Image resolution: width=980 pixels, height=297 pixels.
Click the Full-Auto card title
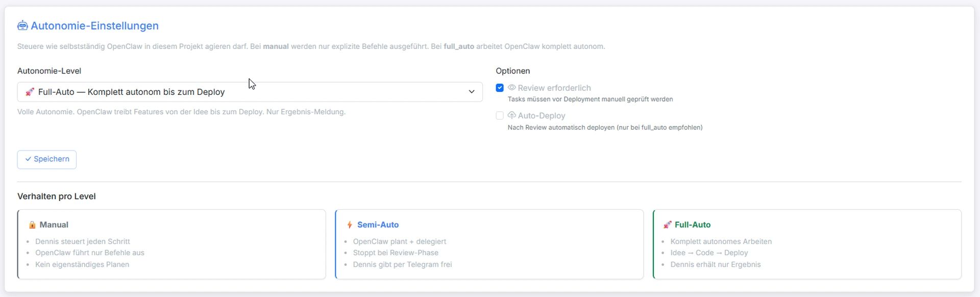(693, 225)
